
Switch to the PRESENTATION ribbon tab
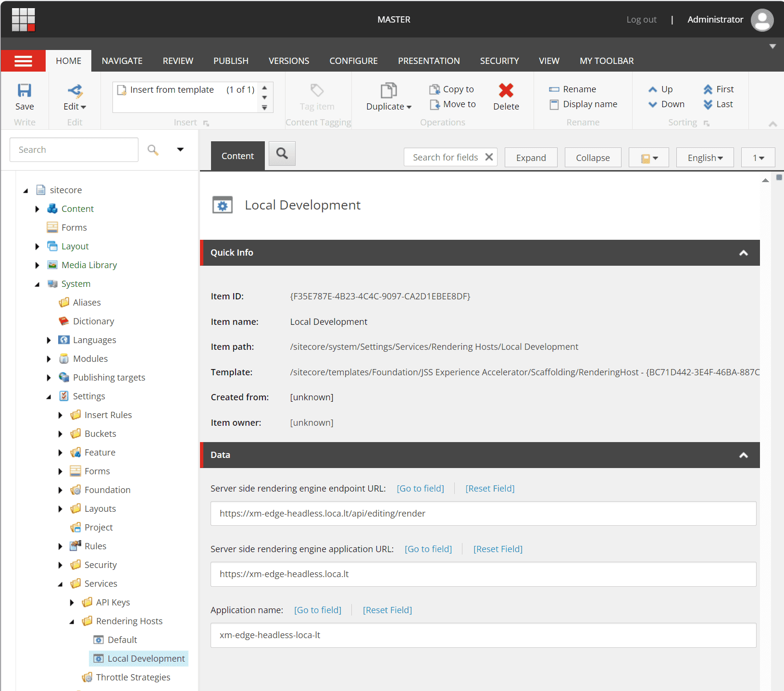coord(428,61)
